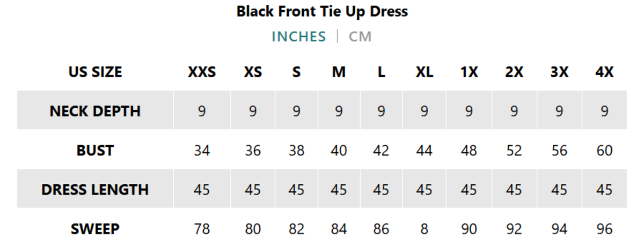Screen dimensions: 644x247
Task: Click the bust value 60 for 4X
Action: pos(604,151)
